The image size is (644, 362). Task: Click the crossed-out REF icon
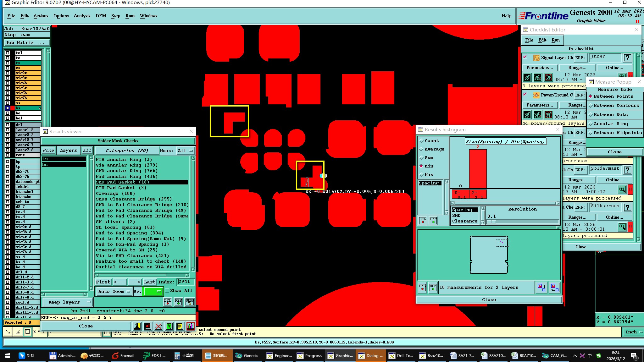(x=158, y=326)
